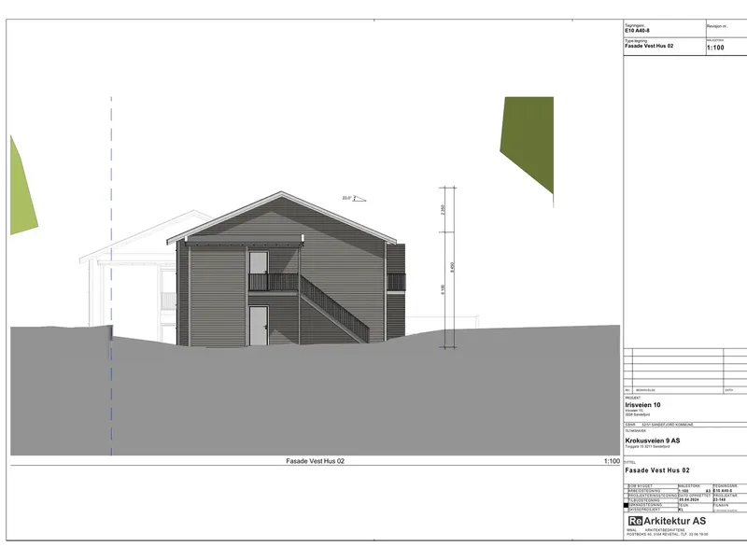The height and width of the screenshot is (560, 747).
Task: Click the 'Arkitektur AS' company name
Action: tap(675, 521)
